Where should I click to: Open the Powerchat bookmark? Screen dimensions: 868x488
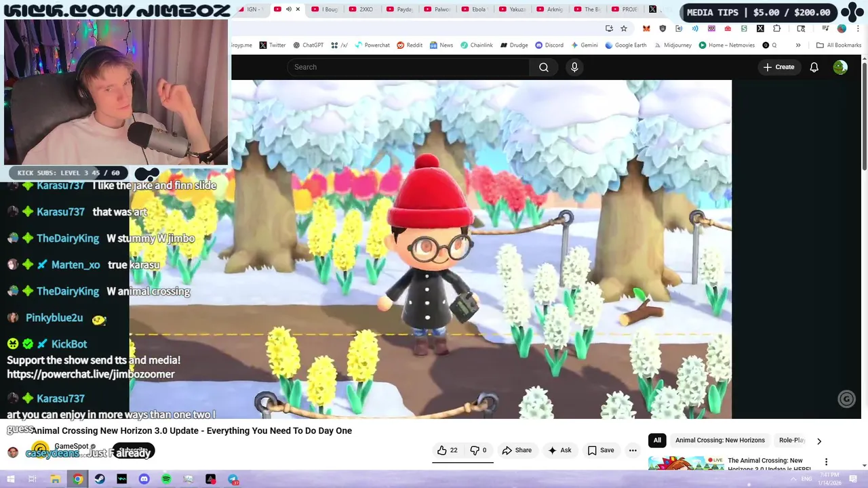pos(372,45)
